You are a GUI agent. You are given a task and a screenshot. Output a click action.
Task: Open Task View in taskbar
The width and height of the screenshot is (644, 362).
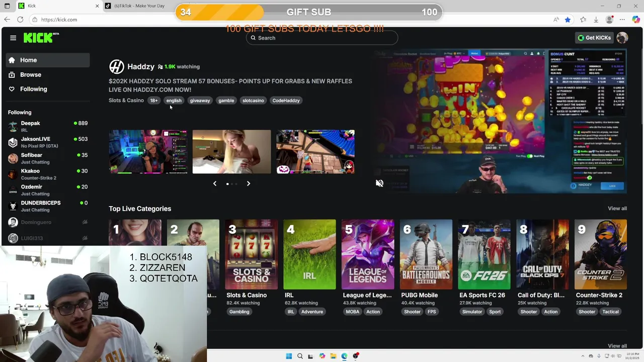310,356
